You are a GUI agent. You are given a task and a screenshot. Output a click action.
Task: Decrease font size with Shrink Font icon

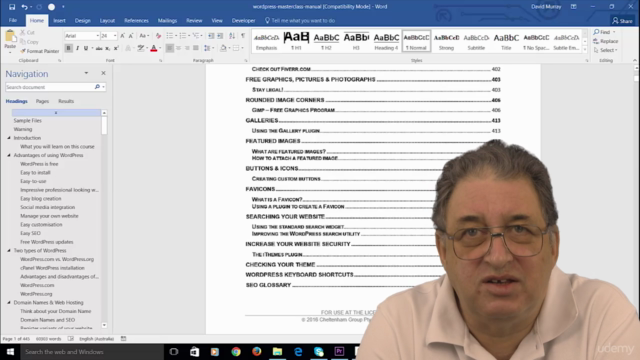click(x=131, y=36)
